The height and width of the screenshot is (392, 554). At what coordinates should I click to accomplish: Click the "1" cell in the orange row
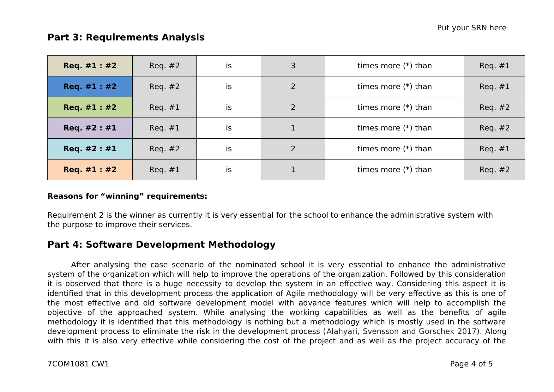pyautogui.click(x=293, y=170)
